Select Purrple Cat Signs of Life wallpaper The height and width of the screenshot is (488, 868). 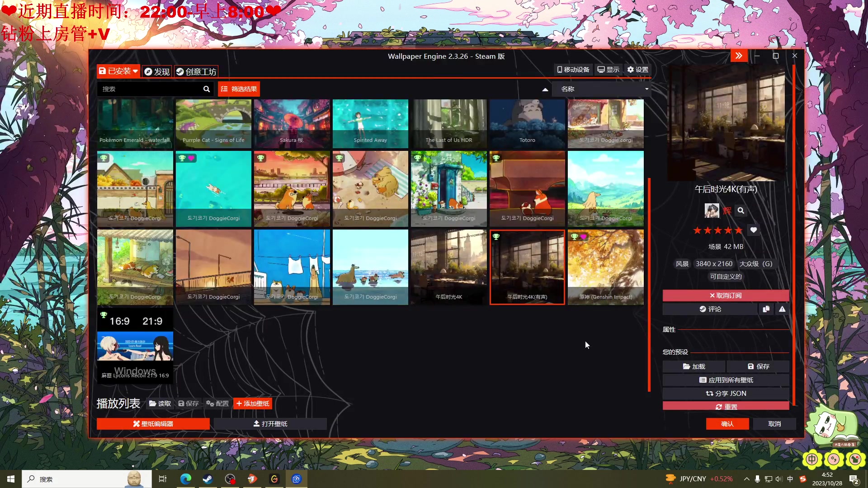213,124
